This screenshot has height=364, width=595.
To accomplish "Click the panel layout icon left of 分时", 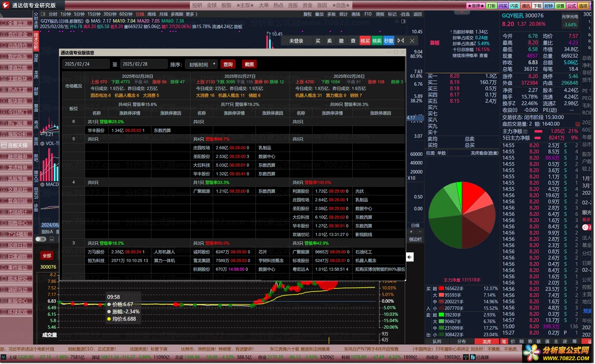I will (x=43, y=14).
